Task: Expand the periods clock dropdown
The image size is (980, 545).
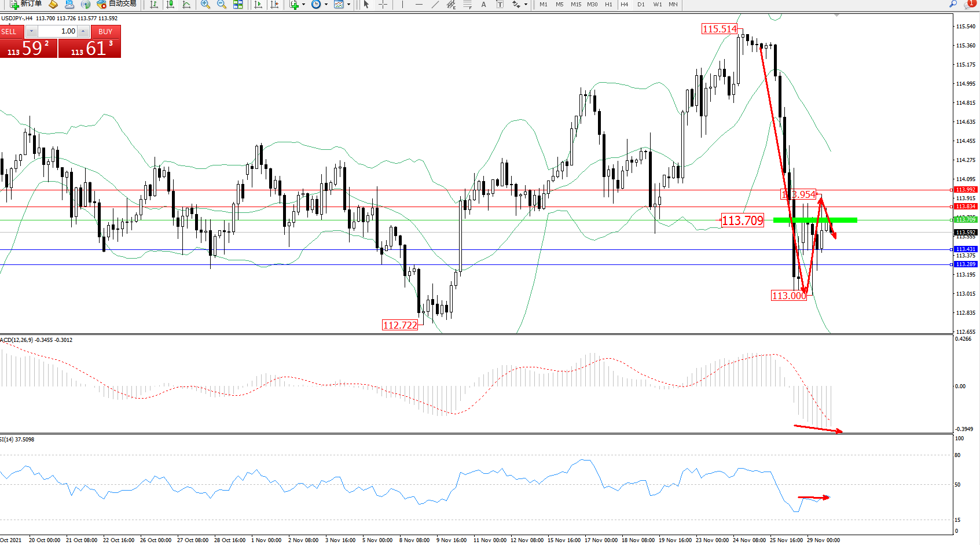Action: point(326,5)
